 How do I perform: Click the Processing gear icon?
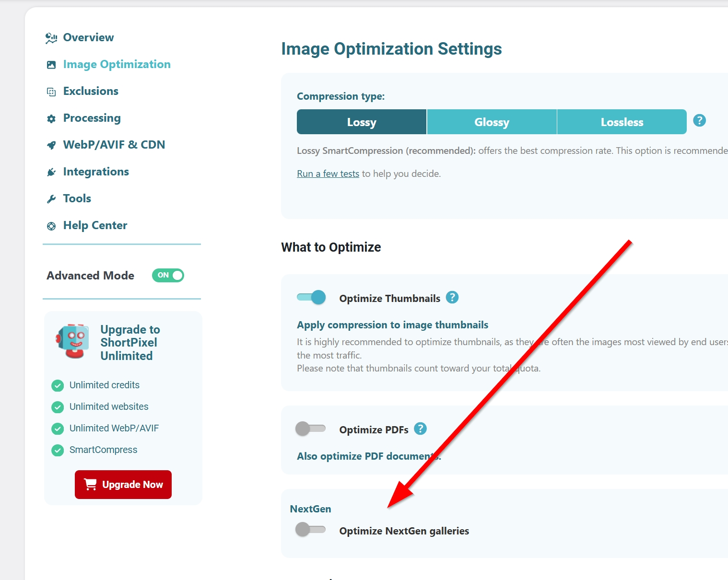click(x=51, y=118)
